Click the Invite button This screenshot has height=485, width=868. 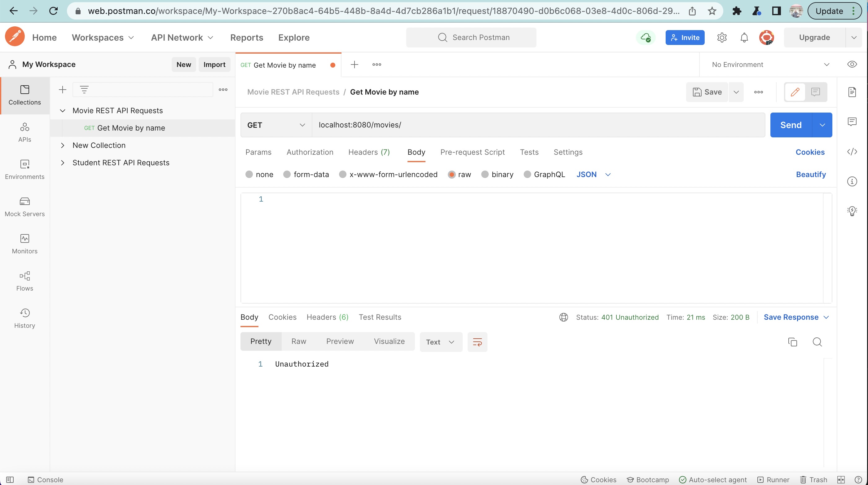(685, 38)
